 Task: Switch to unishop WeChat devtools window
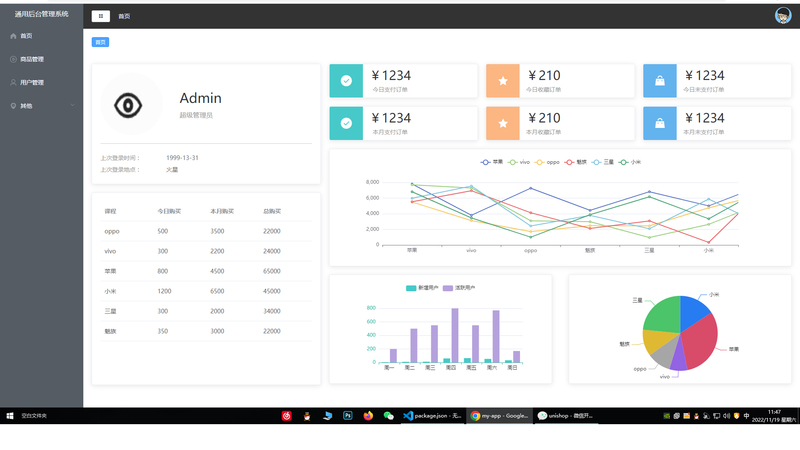[565, 416]
